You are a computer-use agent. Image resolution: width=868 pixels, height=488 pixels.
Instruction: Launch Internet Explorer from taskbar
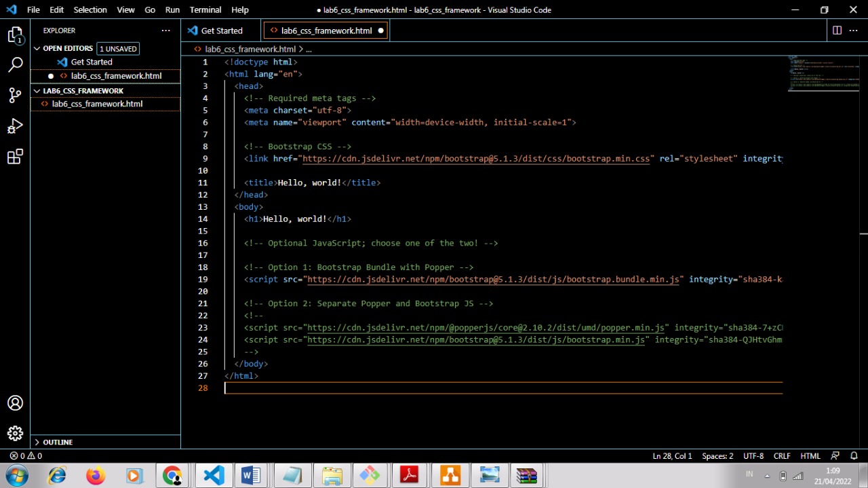[57, 476]
